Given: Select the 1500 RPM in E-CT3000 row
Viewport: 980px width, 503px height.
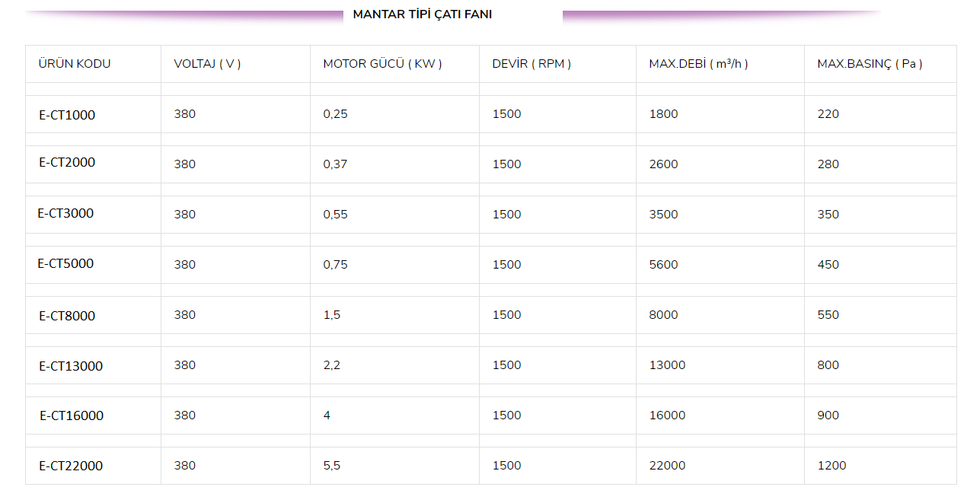Looking at the screenshot, I should click(506, 215).
